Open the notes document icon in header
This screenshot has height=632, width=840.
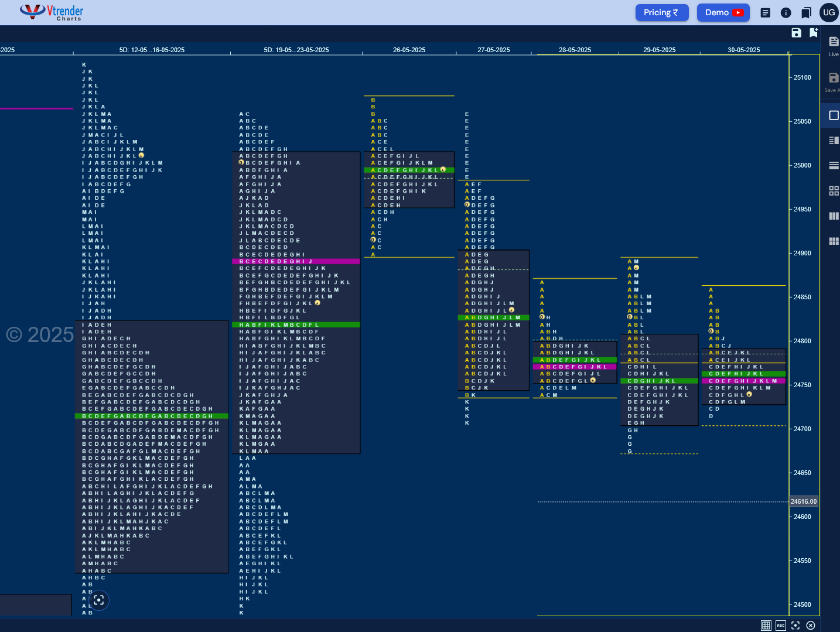click(x=765, y=12)
